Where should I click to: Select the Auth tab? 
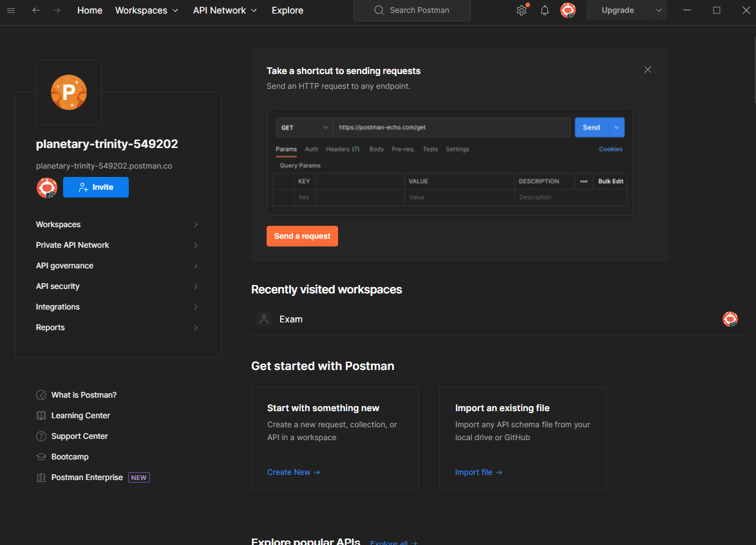(x=312, y=149)
